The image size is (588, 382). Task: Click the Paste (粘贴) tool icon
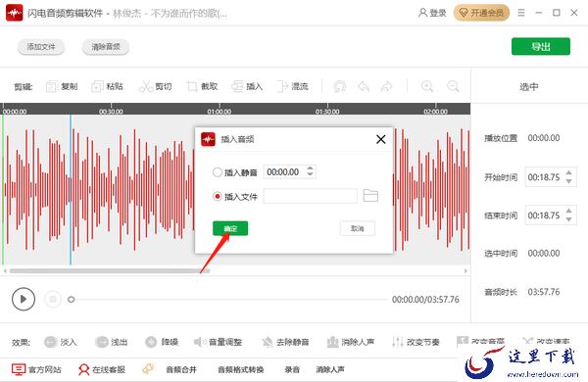[97, 86]
